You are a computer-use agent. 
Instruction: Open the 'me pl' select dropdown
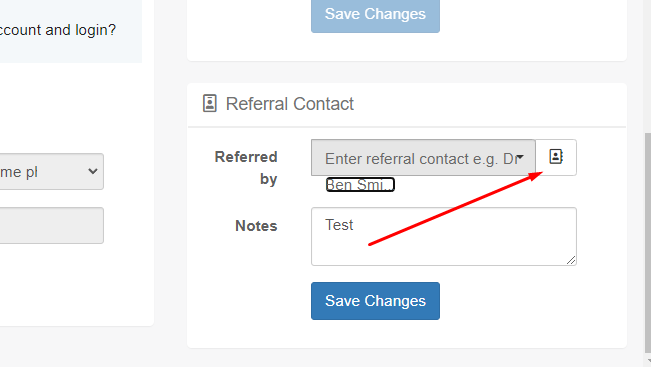click(x=50, y=171)
